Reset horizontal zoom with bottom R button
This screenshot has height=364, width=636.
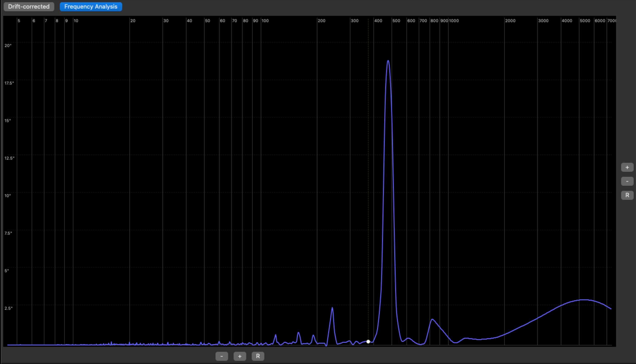[258, 356]
